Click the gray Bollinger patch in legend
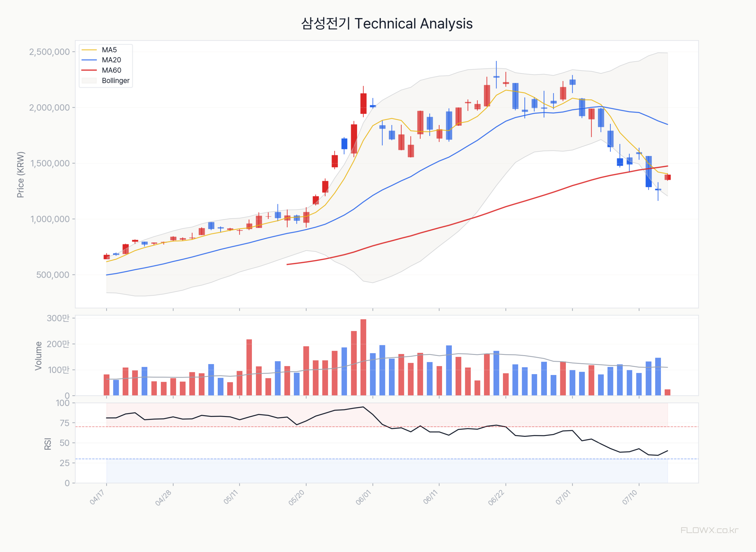Image resolution: width=756 pixels, height=552 pixels. (x=89, y=81)
